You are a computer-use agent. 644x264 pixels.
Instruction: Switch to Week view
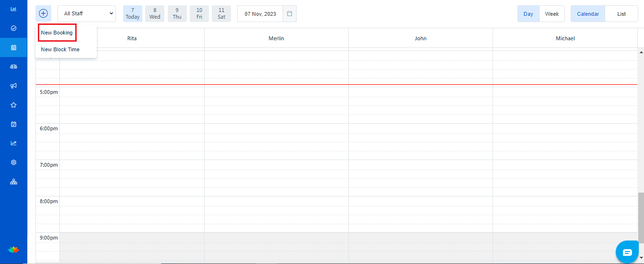pos(552,14)
